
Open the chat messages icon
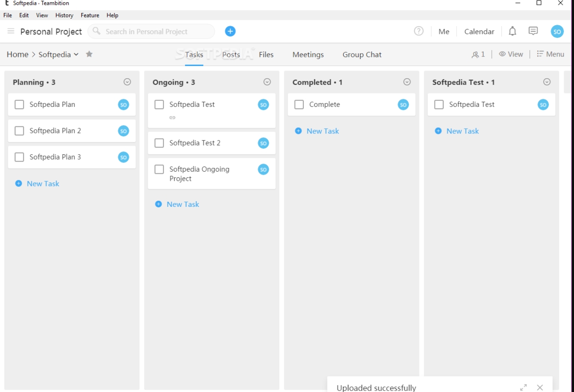pyautogui.click(x=533, y=31)
